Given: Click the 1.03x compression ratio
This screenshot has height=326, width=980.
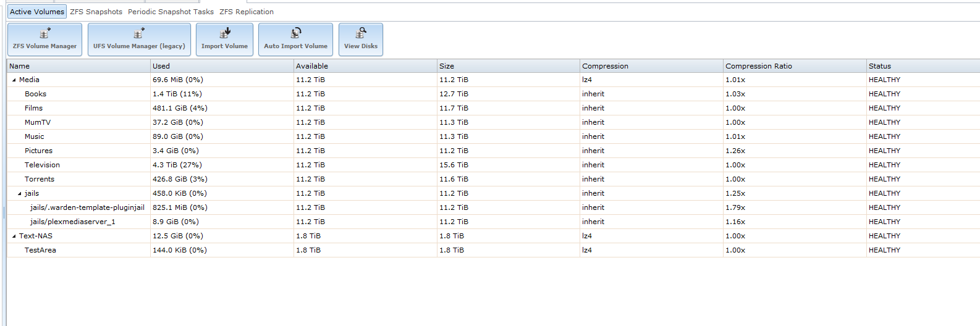Looking at the screenshot, I should (x=735, y=94).
